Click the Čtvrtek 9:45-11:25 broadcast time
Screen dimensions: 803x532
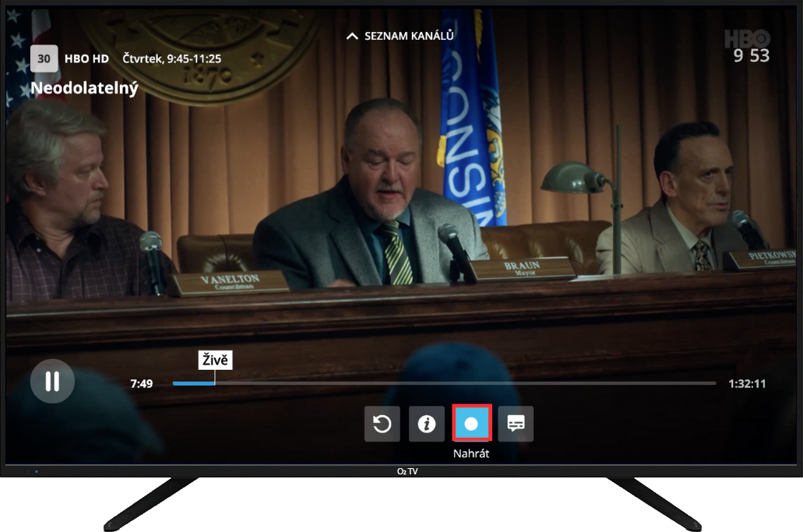pyautogui.click(x=171, y=58)
